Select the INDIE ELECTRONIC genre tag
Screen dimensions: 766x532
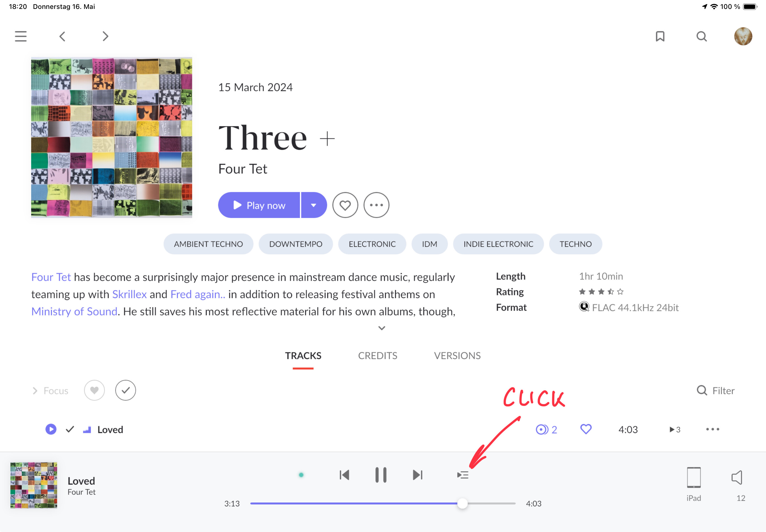point(498,244)
